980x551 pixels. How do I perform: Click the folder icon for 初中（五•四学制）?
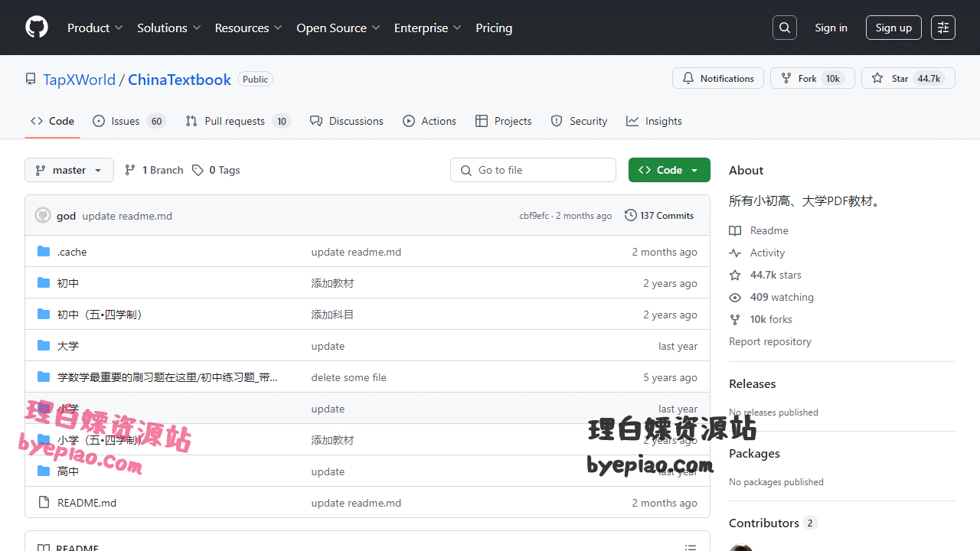[x=44, y=315]
